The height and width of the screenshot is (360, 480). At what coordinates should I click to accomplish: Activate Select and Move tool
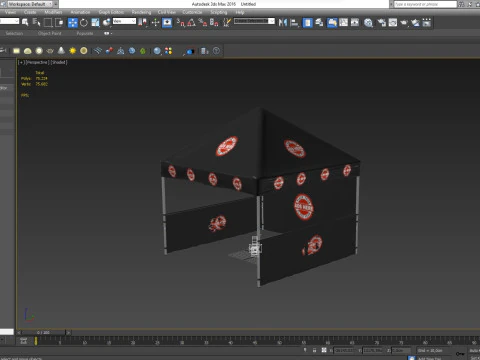[x=73, y=22]
